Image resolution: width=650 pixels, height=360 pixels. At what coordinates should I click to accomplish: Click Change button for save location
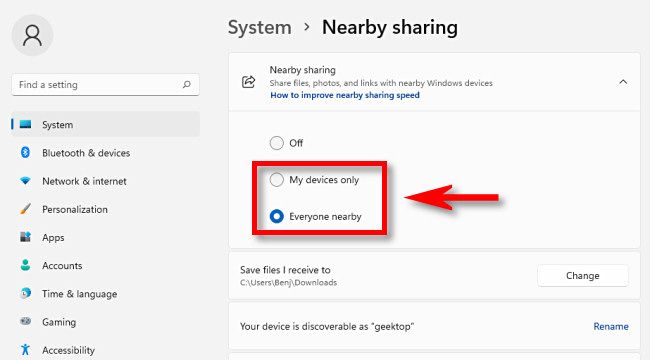(582, 275)
